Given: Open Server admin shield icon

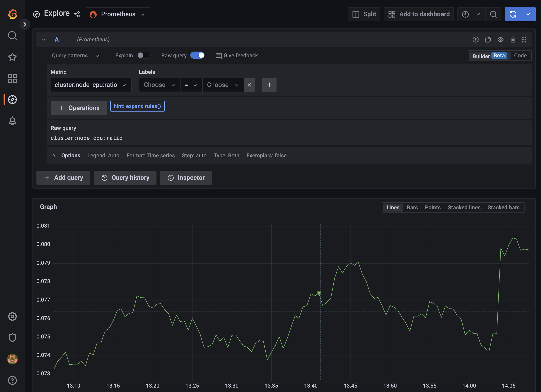Looking at the screenshot, I should pyautogui.click(x=12, y=337).
